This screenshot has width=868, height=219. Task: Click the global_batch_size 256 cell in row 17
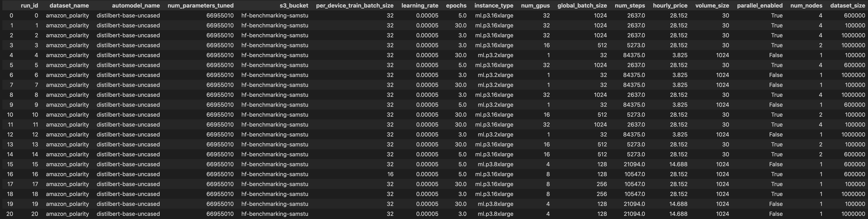coord(602,184)
